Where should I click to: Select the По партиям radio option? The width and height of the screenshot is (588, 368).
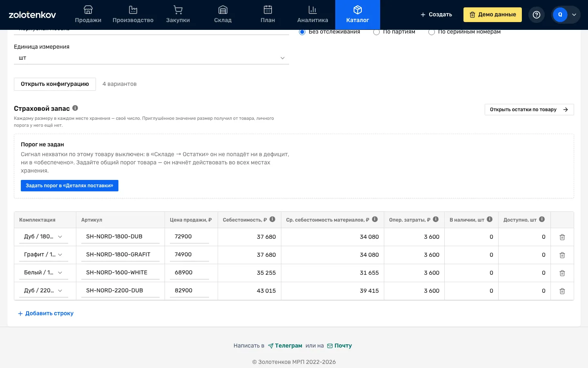[376, 32]
